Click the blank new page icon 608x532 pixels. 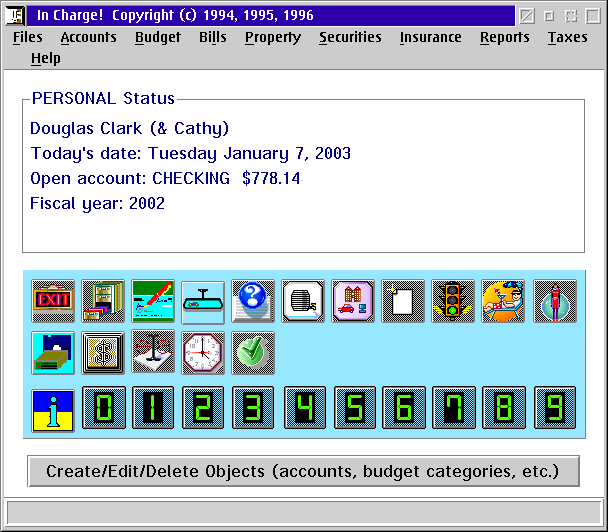[403, 301]
